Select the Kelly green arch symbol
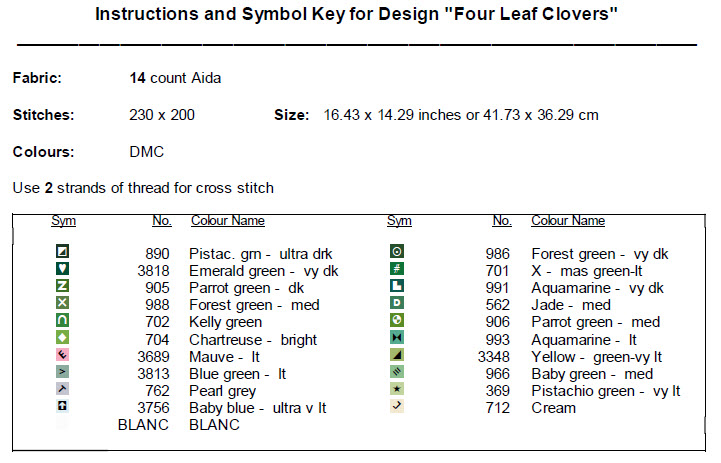 (x=63, y=321)
